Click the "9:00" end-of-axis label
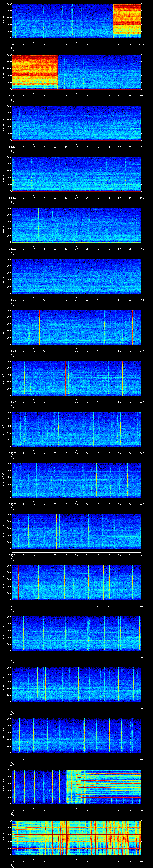The height and width of the screenshot is (868, 153). 141,44
